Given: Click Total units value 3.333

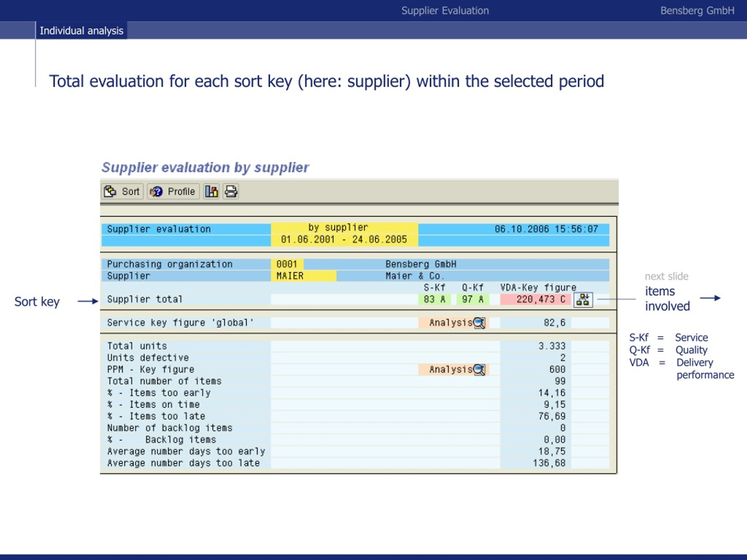Looking at the screenshot, I should coord(552,346).
